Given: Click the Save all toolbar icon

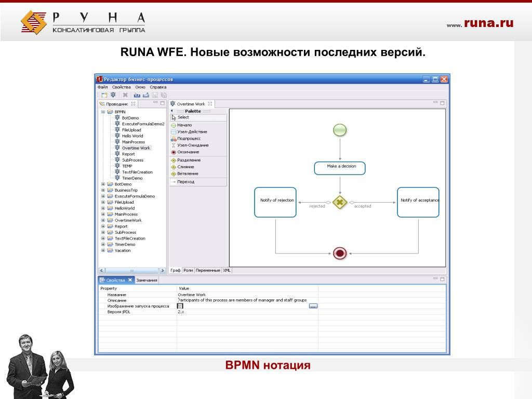Looking at the screenshot, I should pyautogui.click(x=164, y=96).
